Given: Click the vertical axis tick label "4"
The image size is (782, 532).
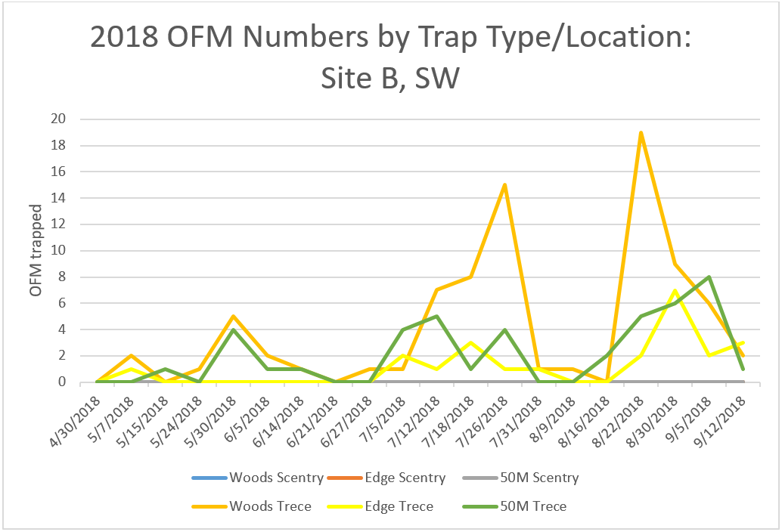Looking at the screenshot, I should tap(62, 329).
